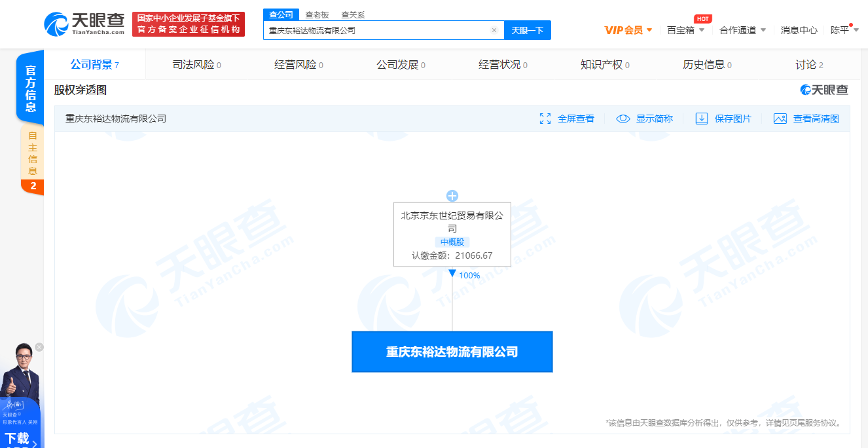Switch to the 知识产权 tab

pos(605,65)
